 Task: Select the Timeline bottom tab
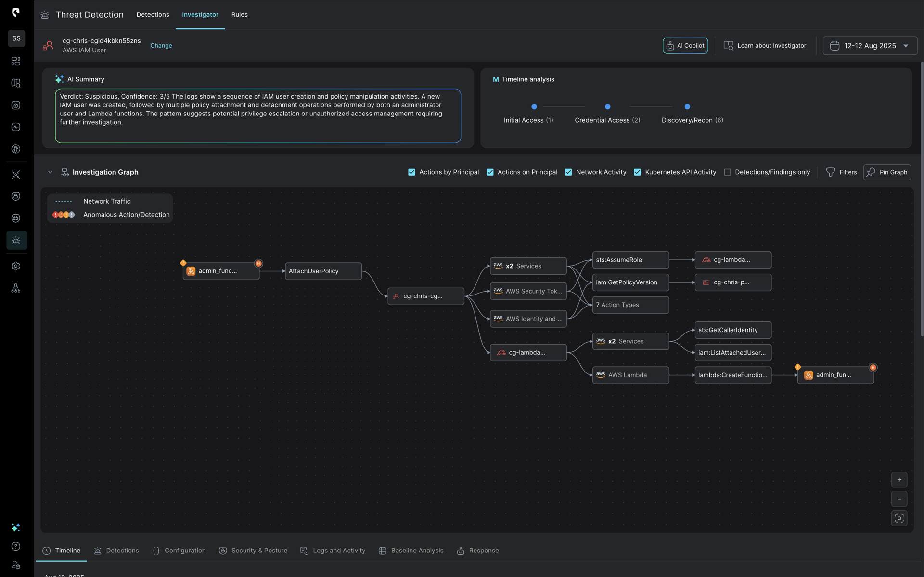tap(61, 551)
